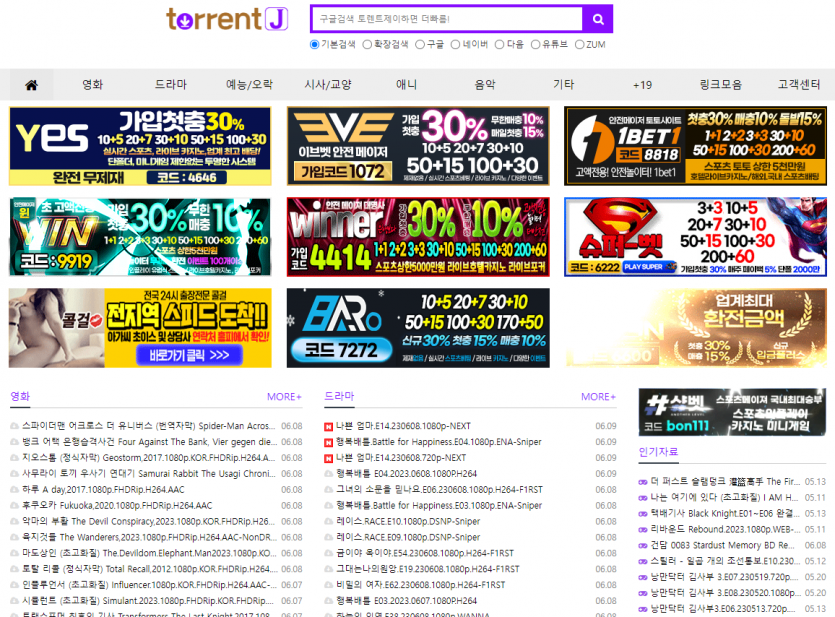835x617 pixels.
Task: Click the link icon beside 리바운드 Rebound.2023
Action: 643,530
